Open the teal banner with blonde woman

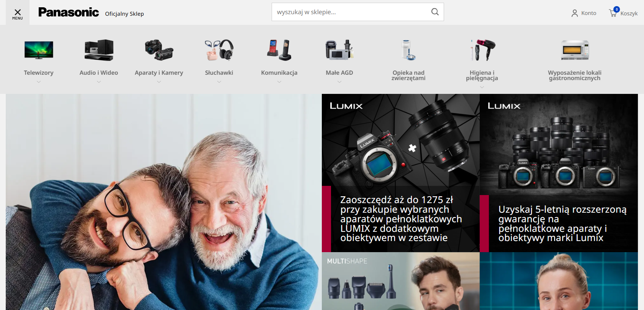(x=559, y=281)
